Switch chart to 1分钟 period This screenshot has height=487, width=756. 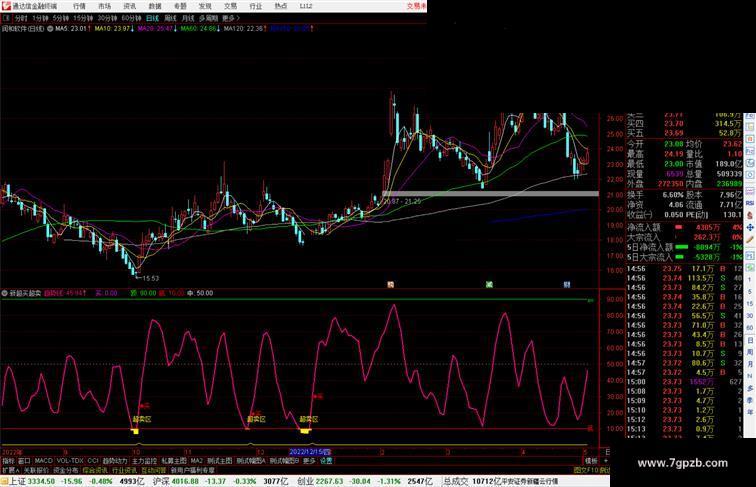tap(40, 18)
